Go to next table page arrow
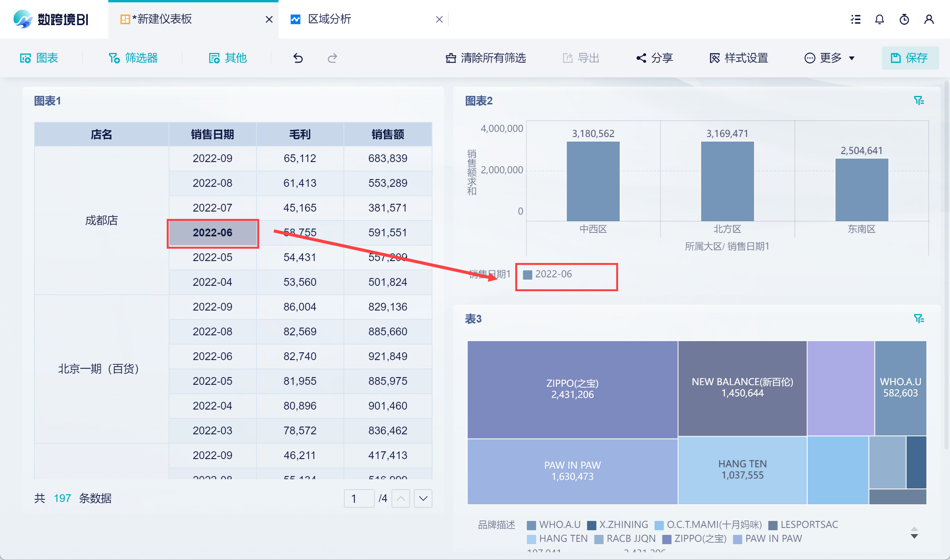Viewport: 950px width, 560px height. [423, 499]
